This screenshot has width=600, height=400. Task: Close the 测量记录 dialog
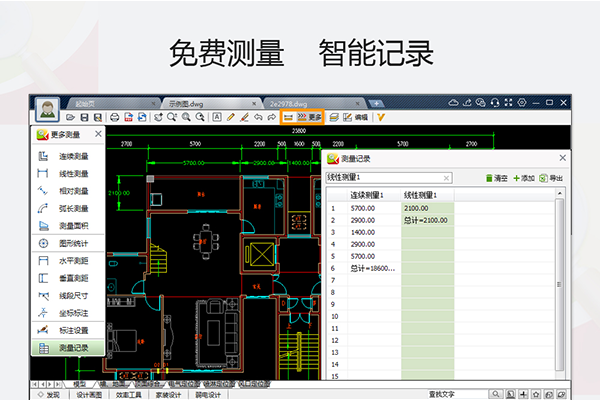[562, 158]
